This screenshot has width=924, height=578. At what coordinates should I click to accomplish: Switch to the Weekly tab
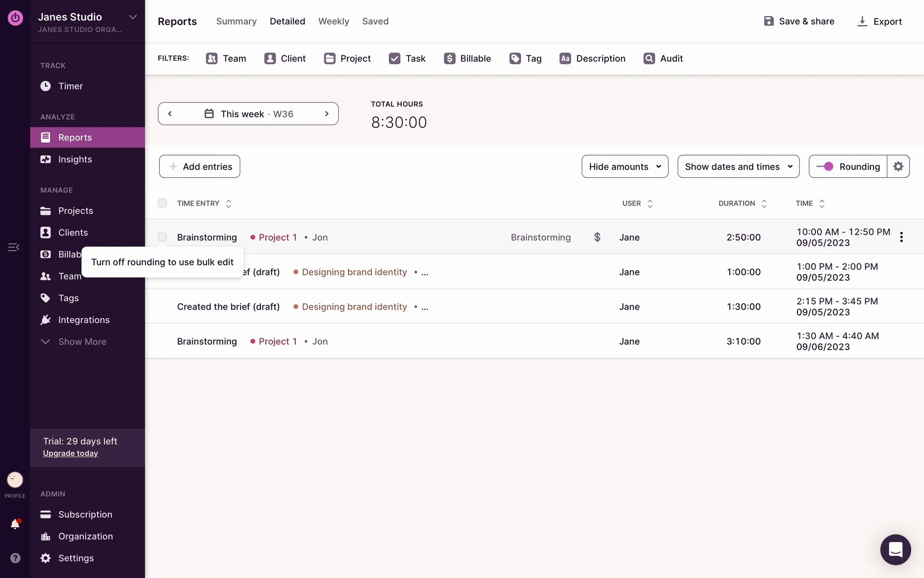[x=334, y=21]
